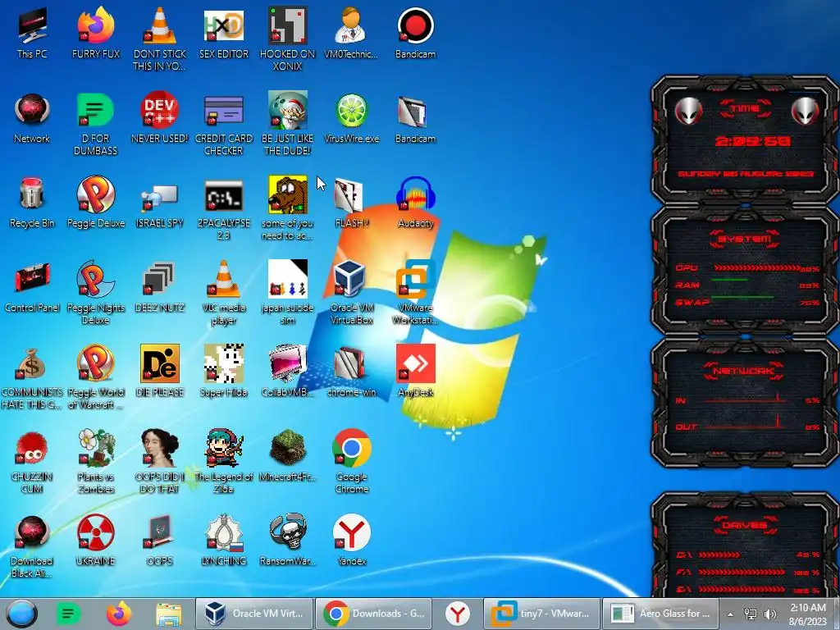840x630 pixels.
Task: Switch to Aero Glass taskbar window
Action: pyautogui.click(x=661, y=614)
